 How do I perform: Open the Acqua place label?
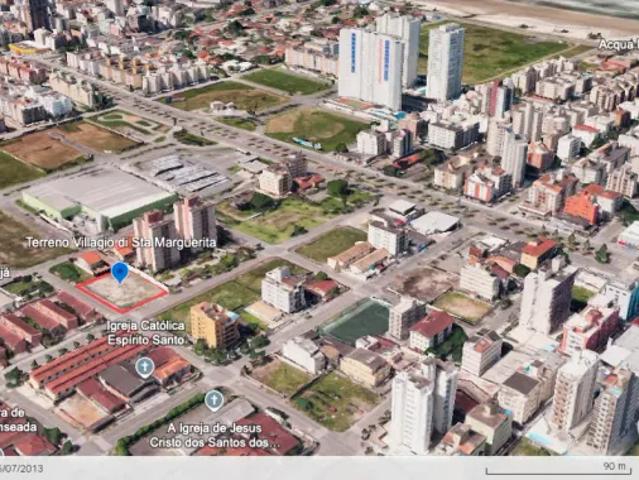617,45
